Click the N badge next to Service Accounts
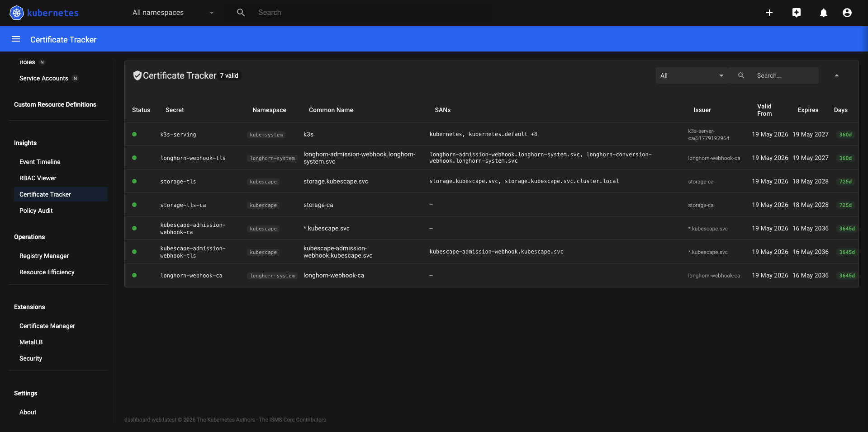This screenshot has width=868, height=432. (76, 78)
